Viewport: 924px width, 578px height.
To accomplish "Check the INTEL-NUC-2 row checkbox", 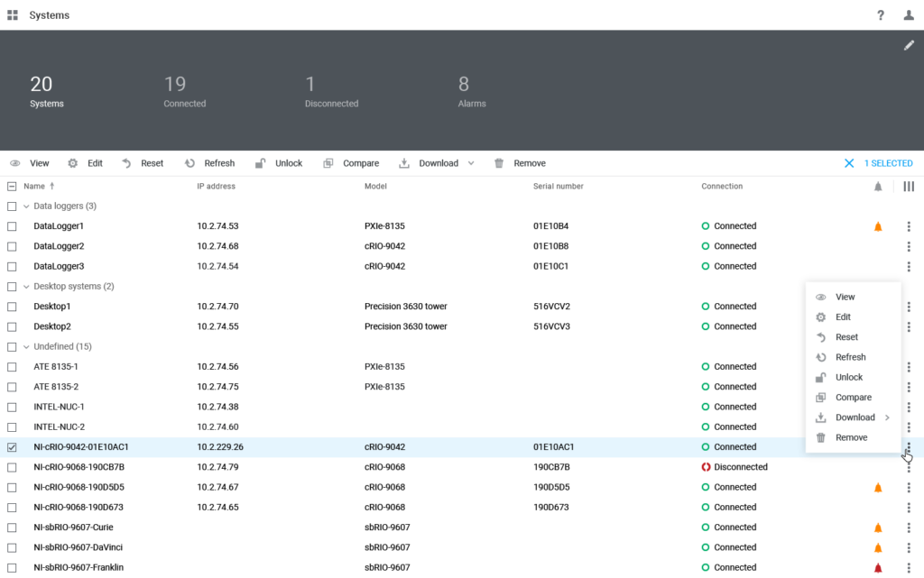I will (x=12, y=427).
